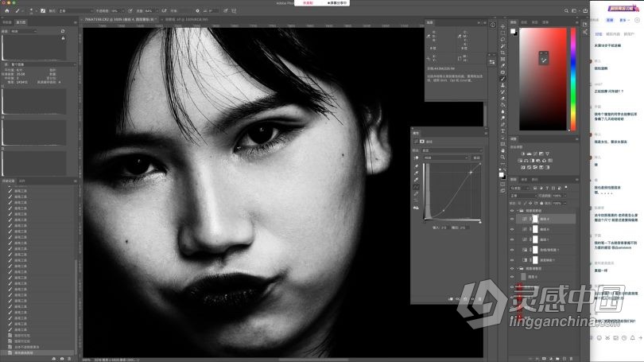Viewport: 644px width, 362px height.
Task: Click the Auto button in Curves
Action: [x=476, y=158]
